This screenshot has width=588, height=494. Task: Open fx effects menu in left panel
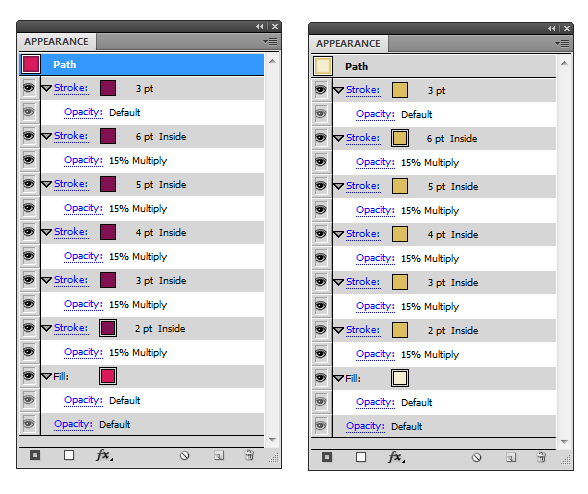(104, 455)
